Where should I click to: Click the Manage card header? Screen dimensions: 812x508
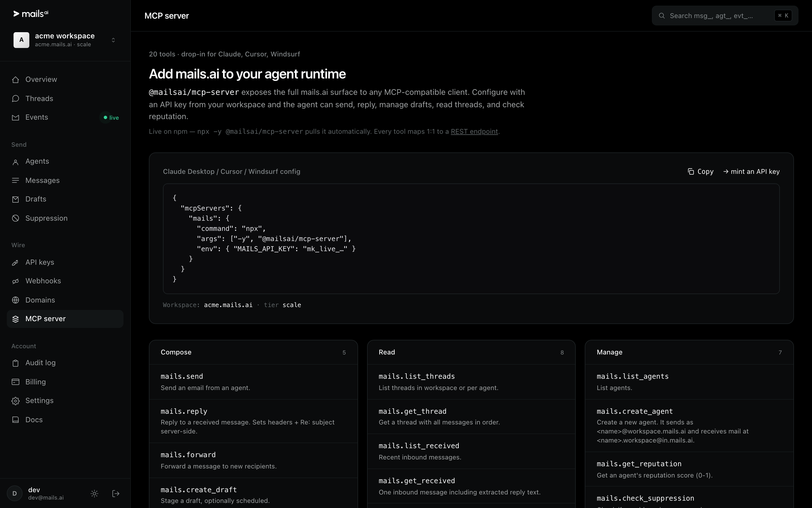pyautogui.click(x=689, y=352)
